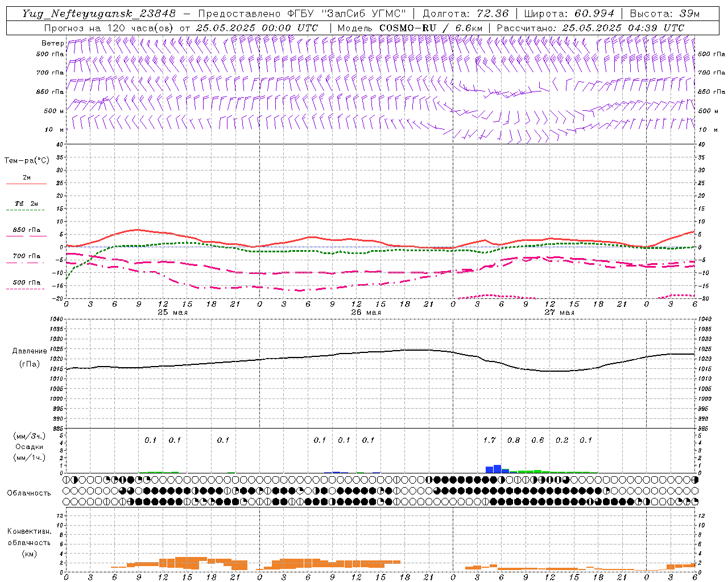This screenshot has height=582, width=728.
Task: Click the 27 мая date label
Action: 559,313
